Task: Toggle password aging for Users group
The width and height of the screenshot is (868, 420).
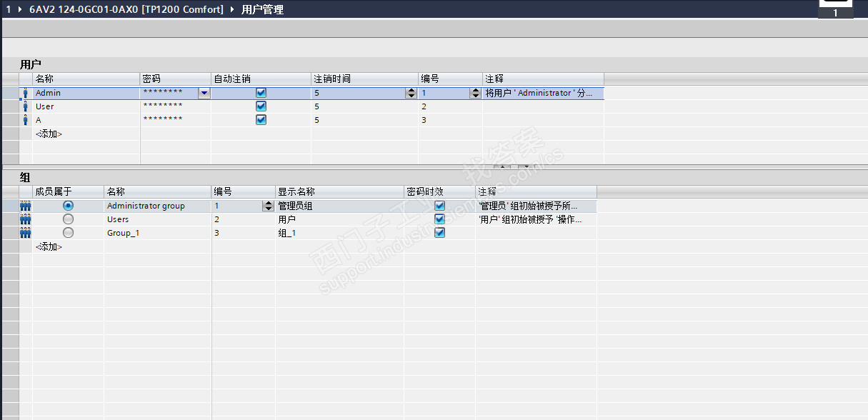Action: click(x=439, y=219)
